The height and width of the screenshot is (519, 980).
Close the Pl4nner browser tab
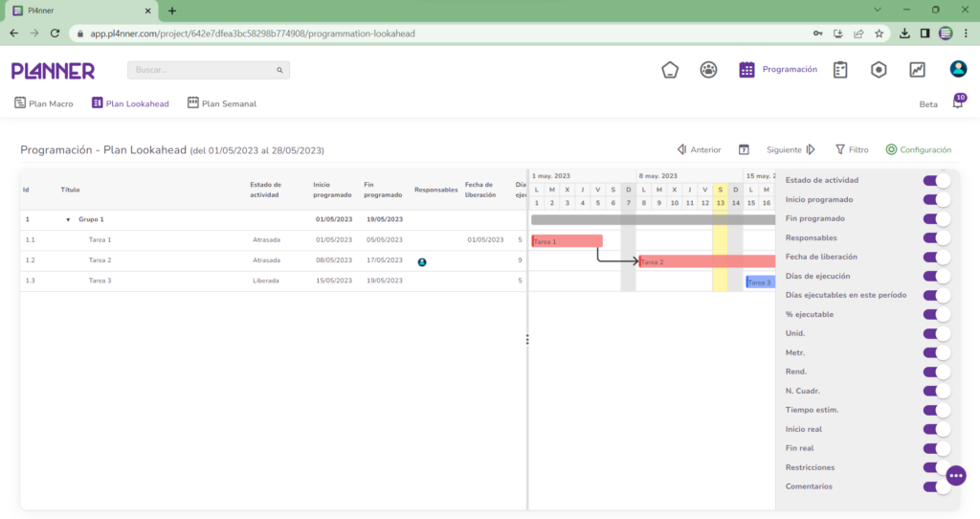click(148, 11)
